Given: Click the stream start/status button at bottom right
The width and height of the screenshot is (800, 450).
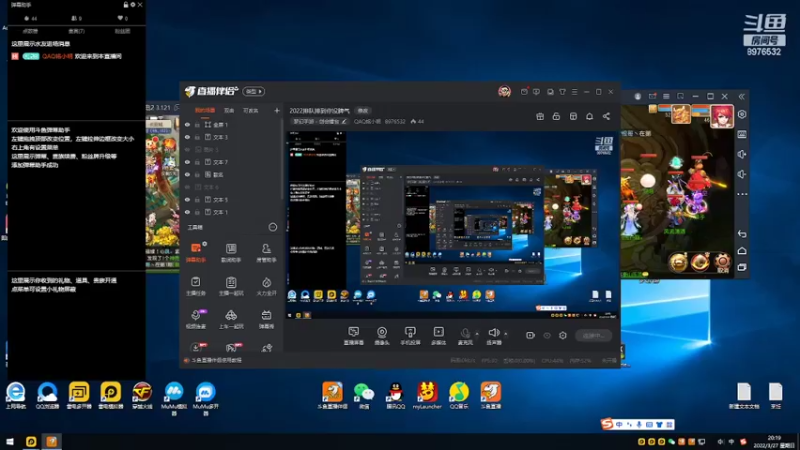Looking at the screenshot, I should point(593,336).
